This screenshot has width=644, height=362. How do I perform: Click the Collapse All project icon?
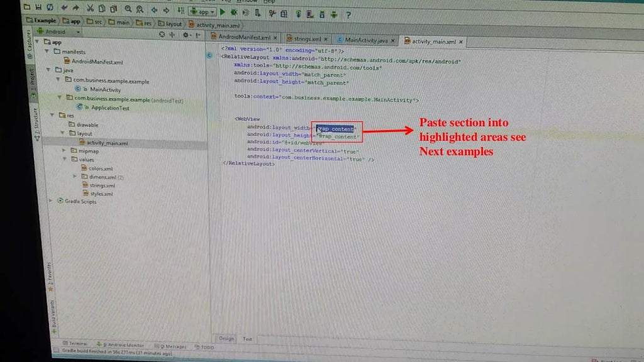(172, 35)
